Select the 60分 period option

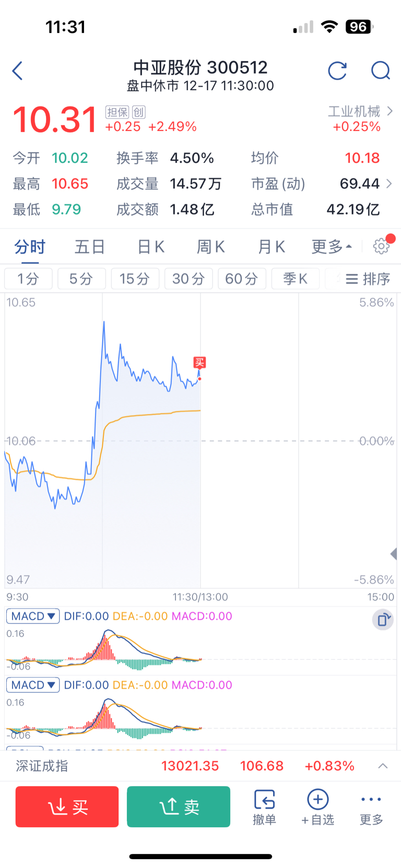point(242,279)
